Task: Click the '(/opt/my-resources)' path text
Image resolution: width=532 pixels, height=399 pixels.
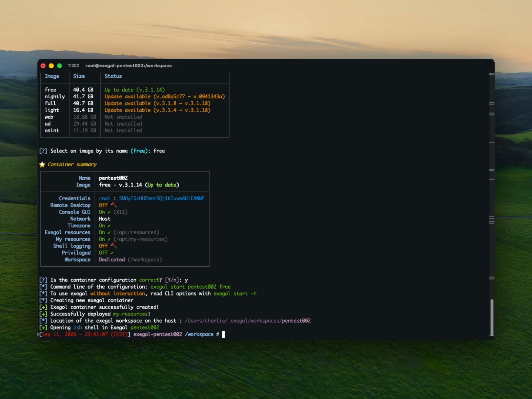Action: 140,239
